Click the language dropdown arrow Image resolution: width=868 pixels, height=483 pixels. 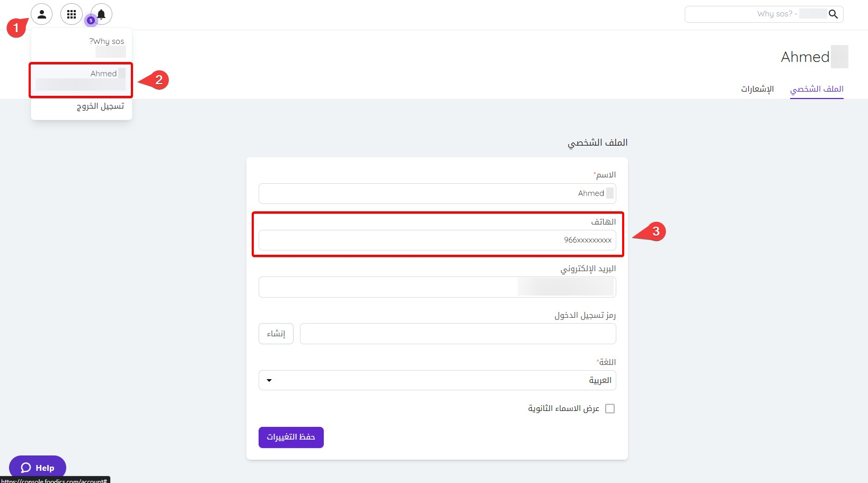269,380
